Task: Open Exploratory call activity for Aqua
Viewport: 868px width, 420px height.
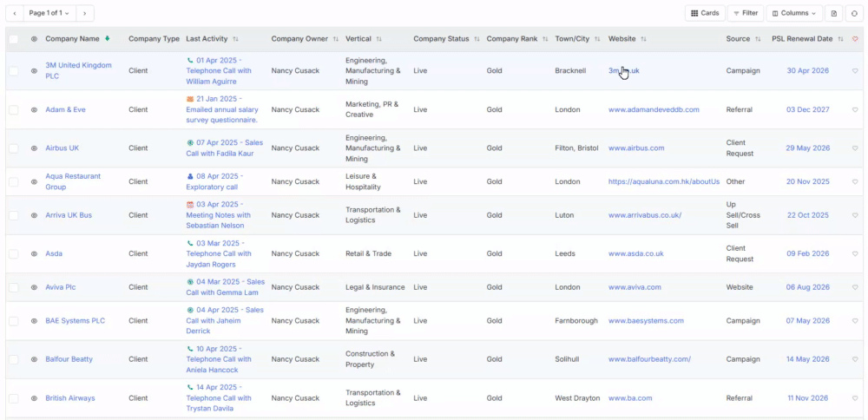Action: pos(214,181)
